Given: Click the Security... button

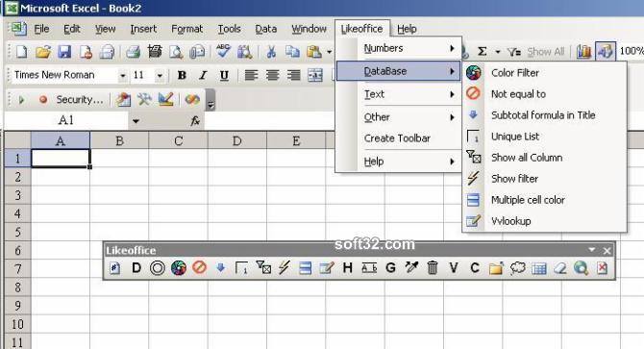Looking at the screenshot, I should point(79,99).
